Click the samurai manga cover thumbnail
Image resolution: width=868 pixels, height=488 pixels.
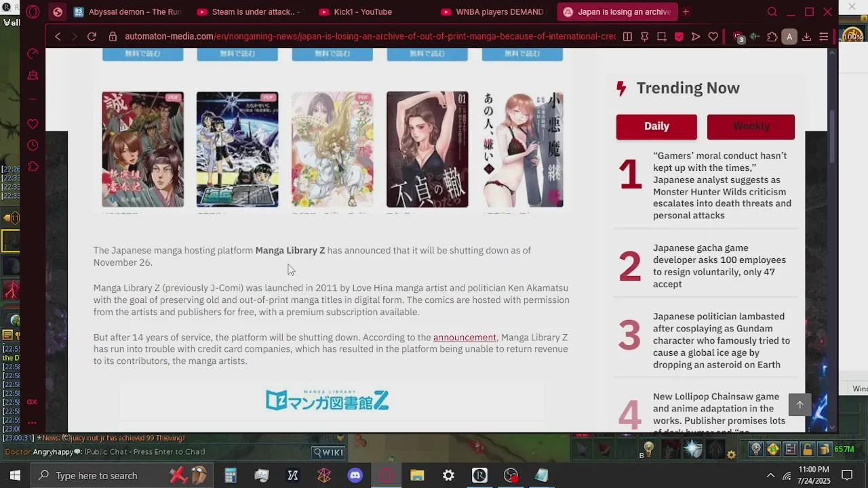click(x=142, y=149)
